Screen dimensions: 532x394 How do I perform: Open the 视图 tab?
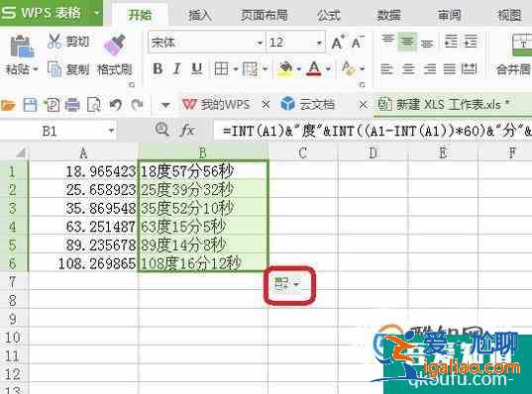509,15
